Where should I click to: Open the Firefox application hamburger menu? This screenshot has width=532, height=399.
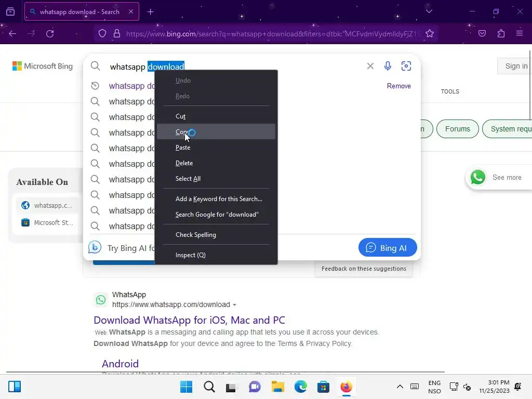[x=520, y=33]
